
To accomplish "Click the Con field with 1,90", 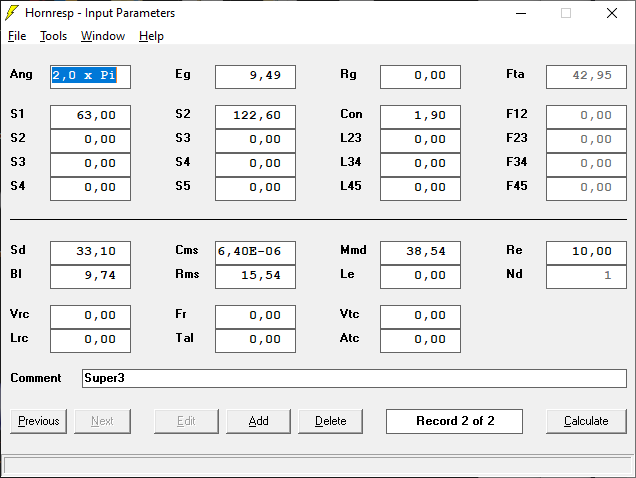I will coord(420,117).
